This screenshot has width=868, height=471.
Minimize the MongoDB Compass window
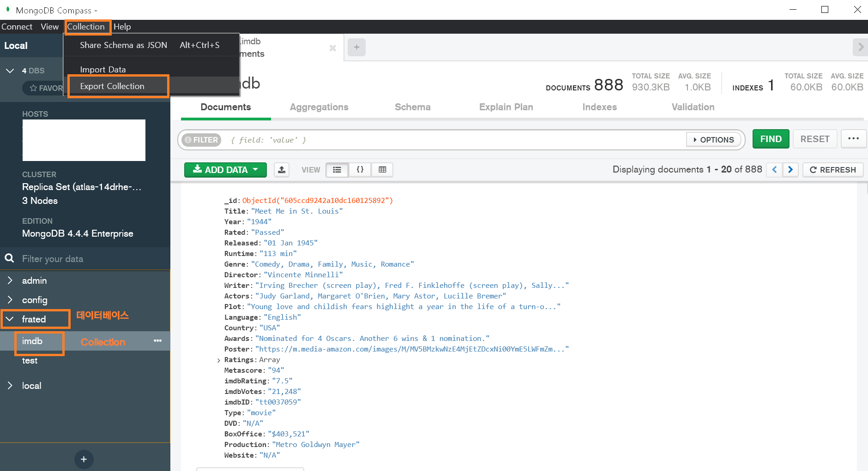point(793,10)
